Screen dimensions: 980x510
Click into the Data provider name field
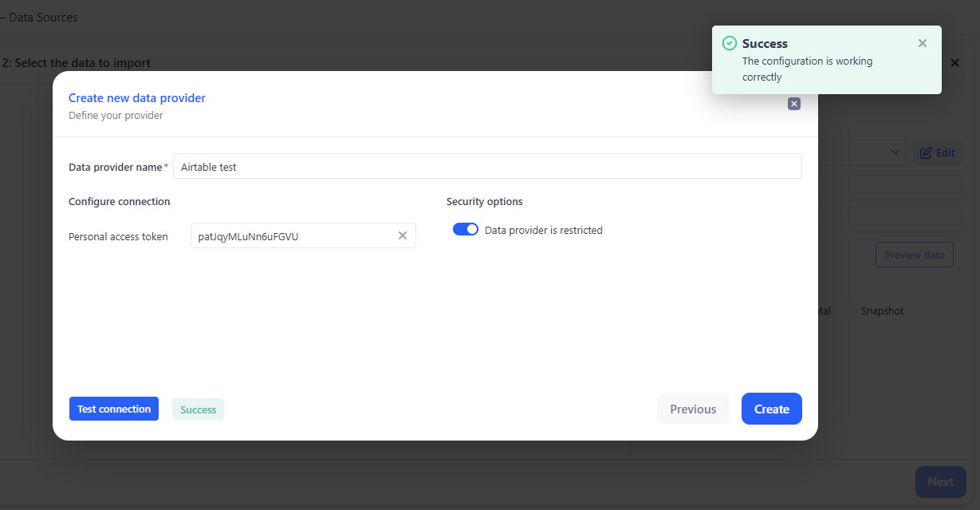click(486, 167)
